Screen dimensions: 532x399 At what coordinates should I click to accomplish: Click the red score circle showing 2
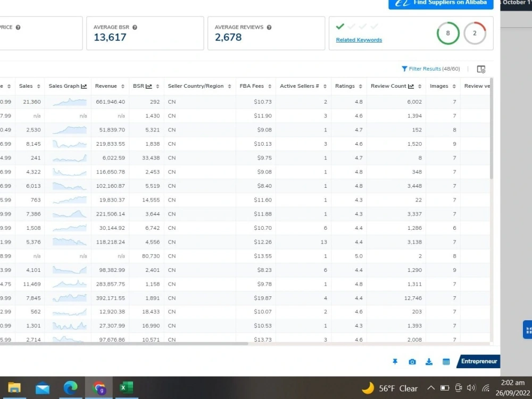pyautogui.click(x=475, y=33)
